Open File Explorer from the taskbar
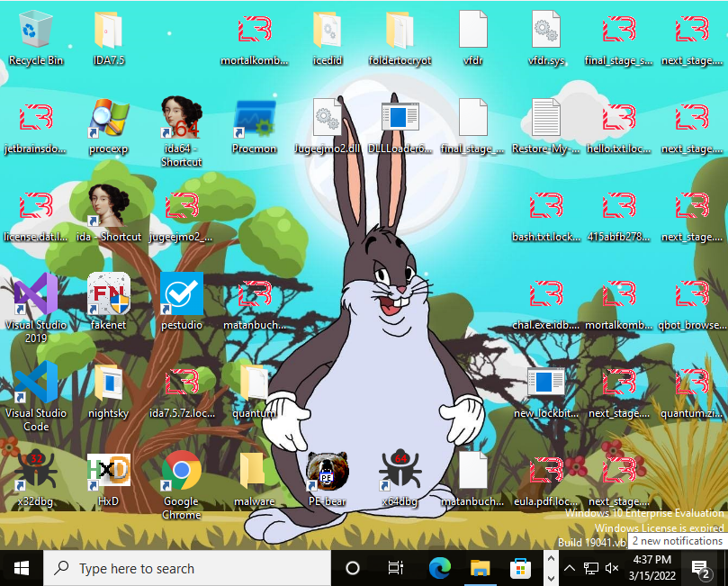The width and height of the screenshot is (728, 586). click(x=480, y=568)
